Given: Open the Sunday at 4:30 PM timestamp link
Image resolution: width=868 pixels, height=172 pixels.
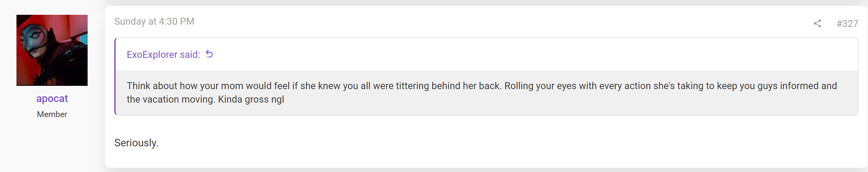Looking at the screenshot, I should (154, 21).
